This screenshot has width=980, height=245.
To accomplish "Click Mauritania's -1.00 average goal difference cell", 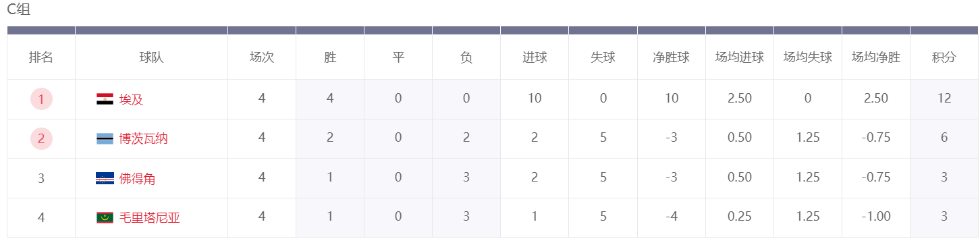I will pyautogui.click(x=876, y=217).
